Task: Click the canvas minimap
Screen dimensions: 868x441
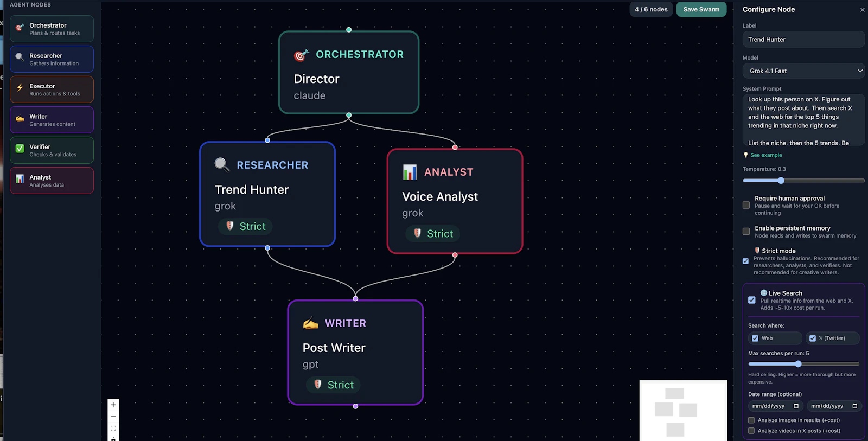Action: (684, 411)
